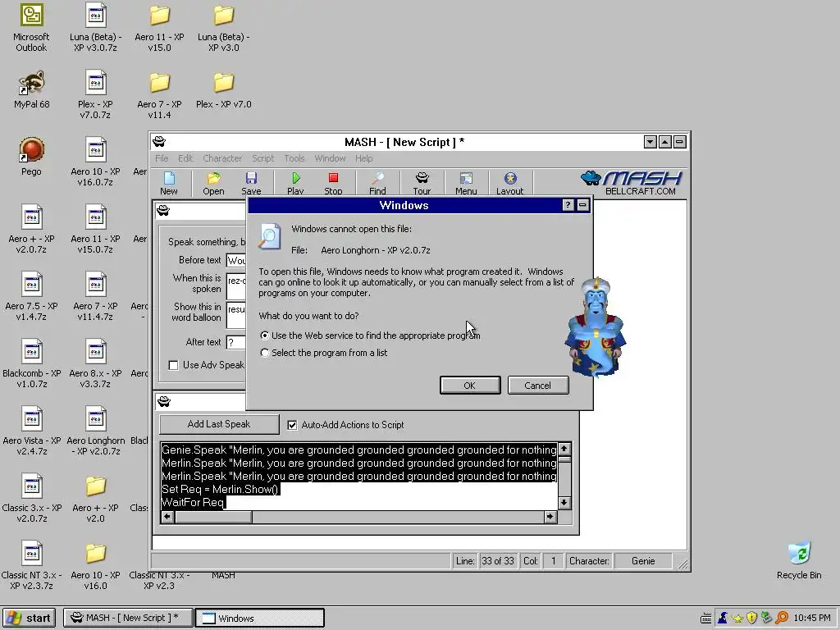840x630 pixels.
Task: Click the Tour toolbar icon
Action: pos(422,183)
